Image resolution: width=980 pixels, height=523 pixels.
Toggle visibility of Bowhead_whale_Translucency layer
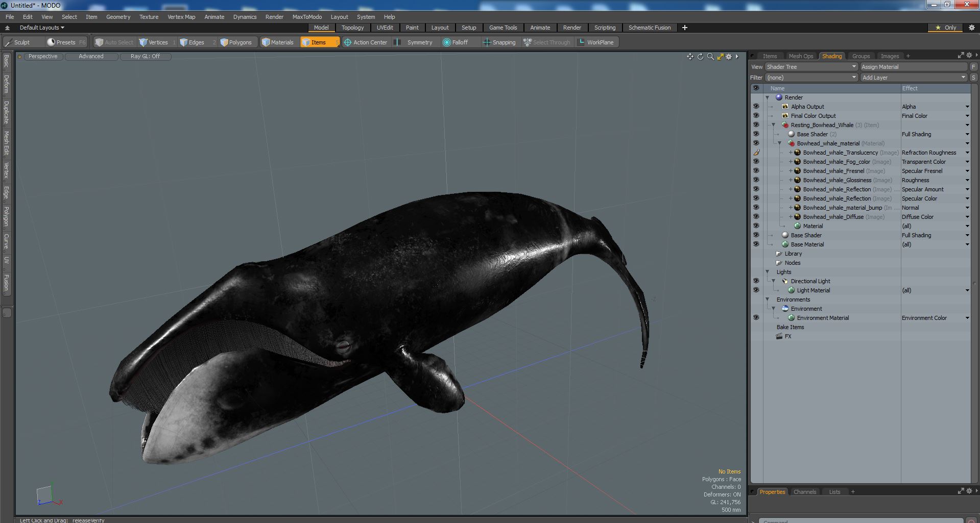[x=756, y=153]
